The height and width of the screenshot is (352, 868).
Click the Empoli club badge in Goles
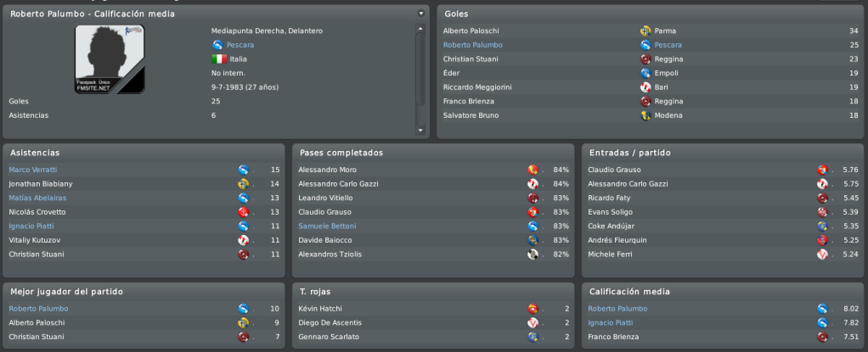click(645, 73)
